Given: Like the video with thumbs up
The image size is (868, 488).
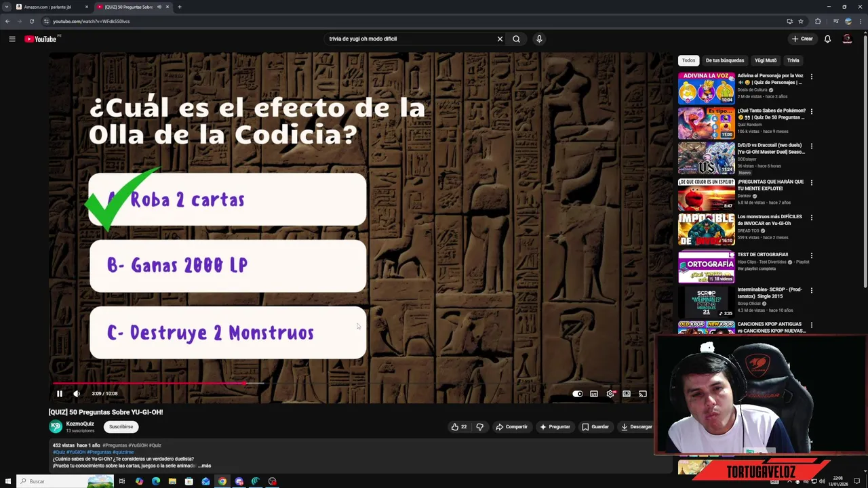Looking at the screenshot, I should [459, 426].
